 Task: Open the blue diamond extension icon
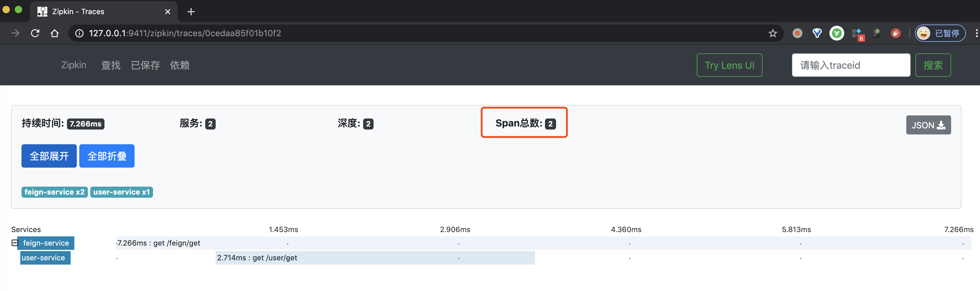(x=817, y=33)
